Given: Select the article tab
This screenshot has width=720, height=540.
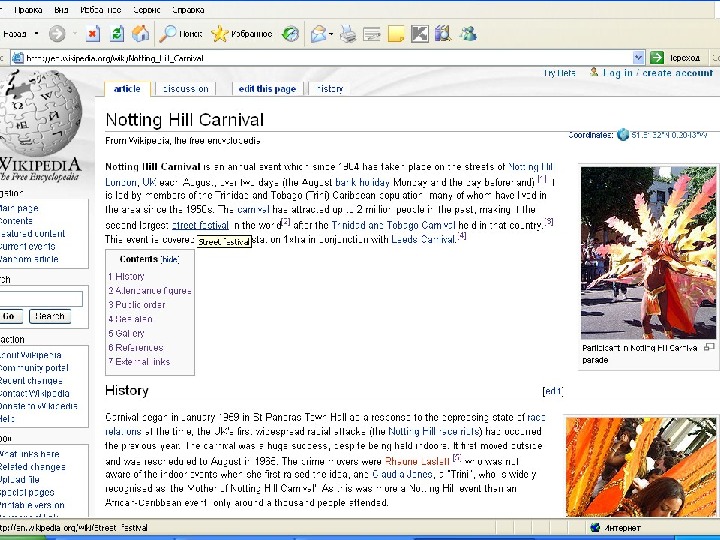Looking at the screenshot, I should (x=127, y=89).
